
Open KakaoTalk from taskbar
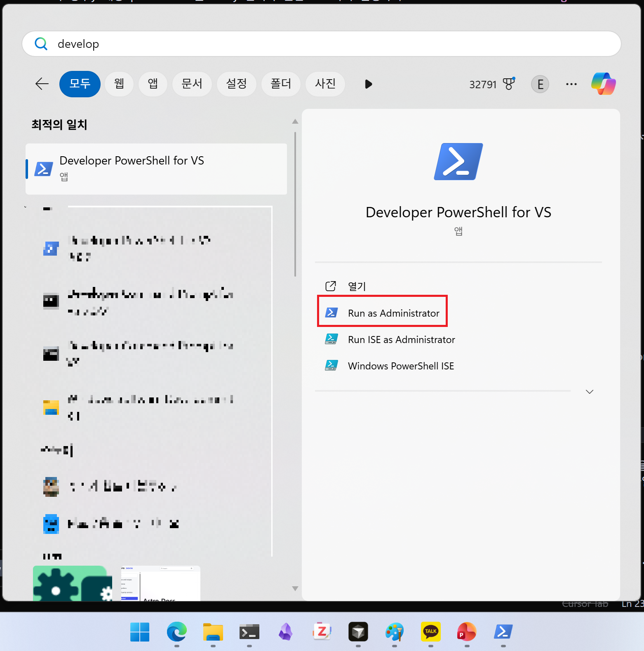point(431,632)
